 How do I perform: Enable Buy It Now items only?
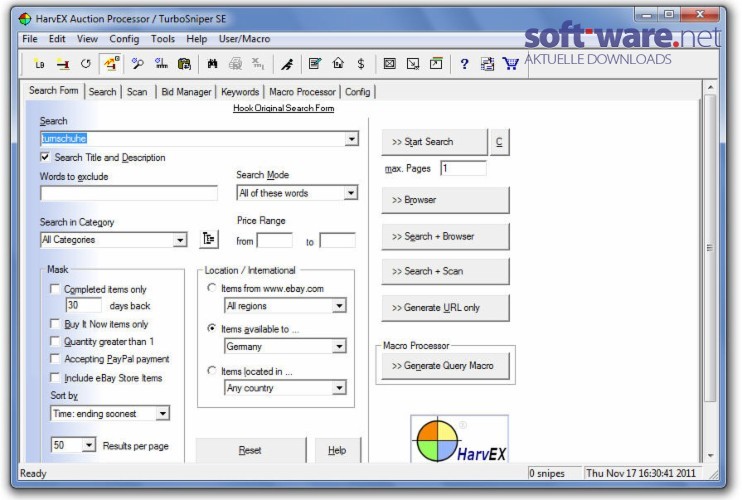(x=55, y=324)
